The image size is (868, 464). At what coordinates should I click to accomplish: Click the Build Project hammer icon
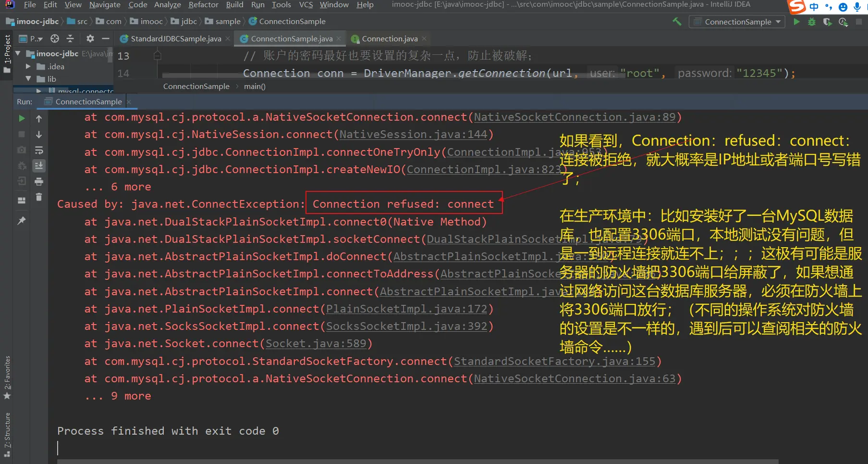[677, 22]
